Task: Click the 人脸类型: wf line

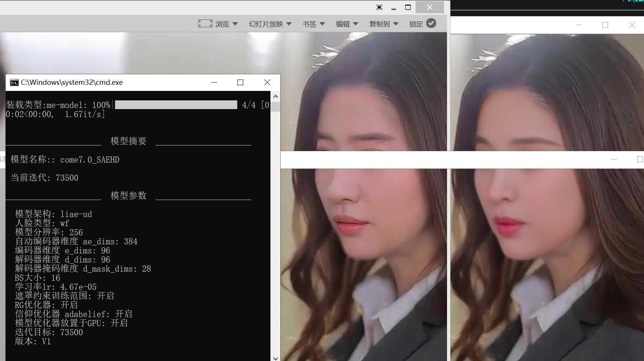Action: tap(42, 223)
